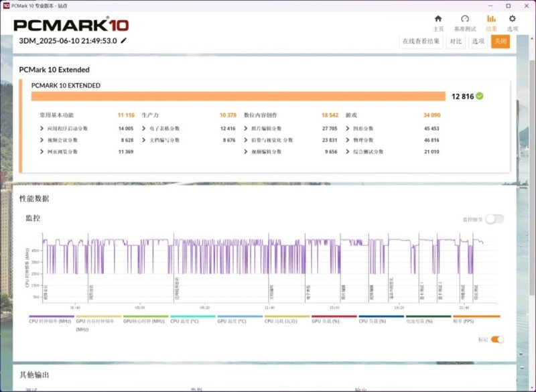Click the green validation checkmark beside 12 816

click(480, 96)
